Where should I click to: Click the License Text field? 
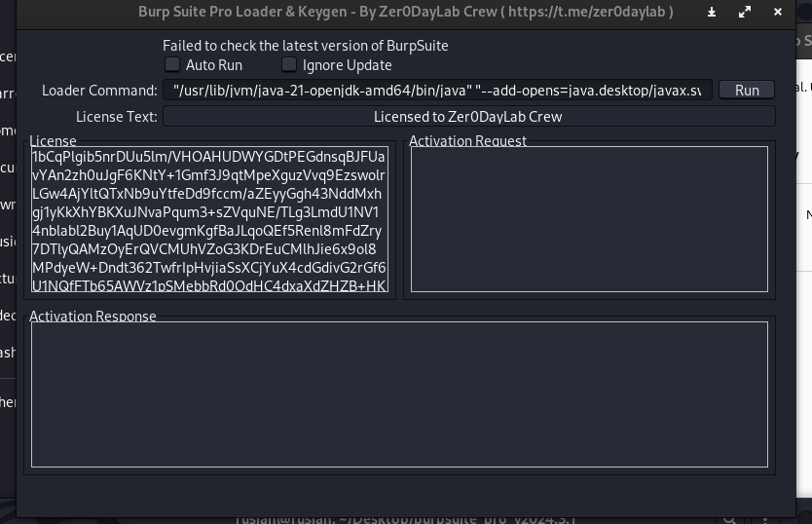pyautogui.click(x=469, y=117)
